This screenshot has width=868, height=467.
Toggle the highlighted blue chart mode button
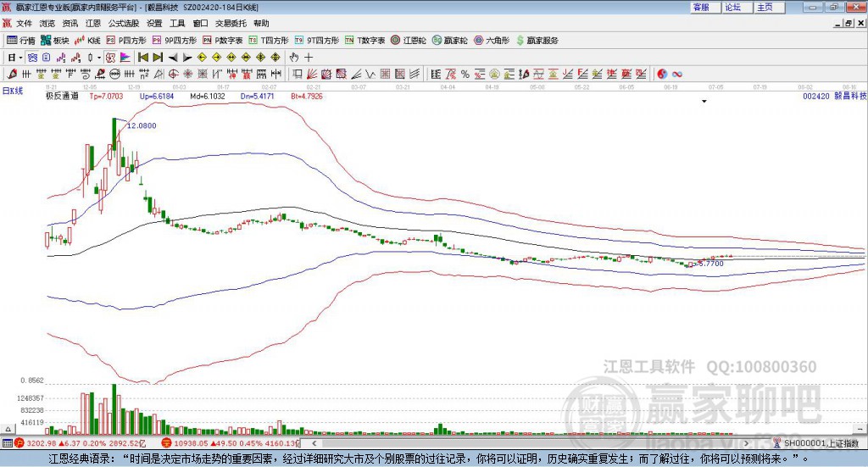(33, 58)
